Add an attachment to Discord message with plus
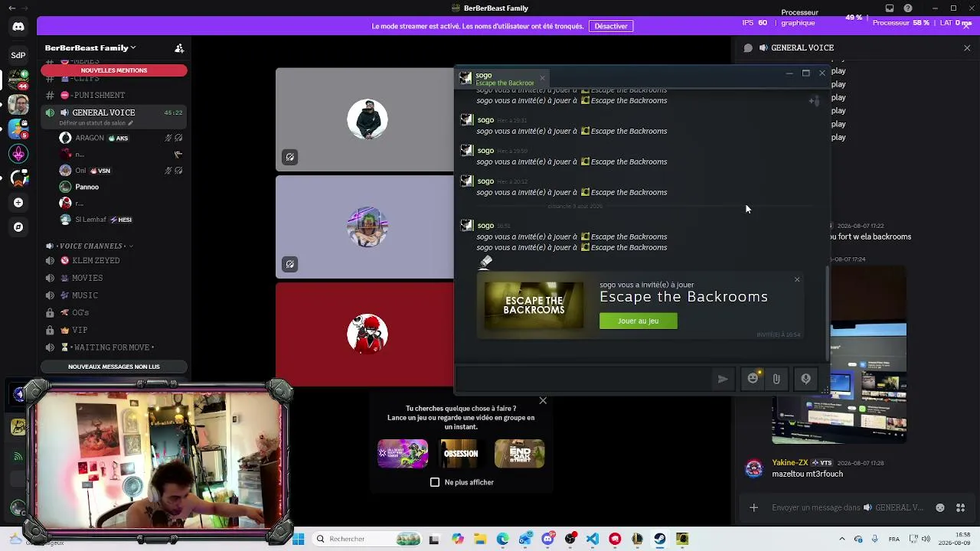Screen dimensions: 980x551 (753, 507)
